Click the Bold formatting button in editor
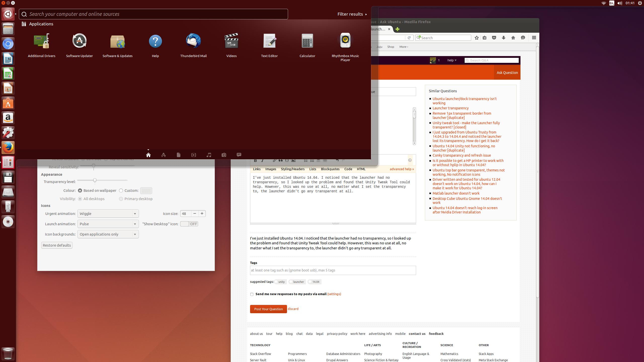This screenshot has height=362, width=644. (255, 161)
